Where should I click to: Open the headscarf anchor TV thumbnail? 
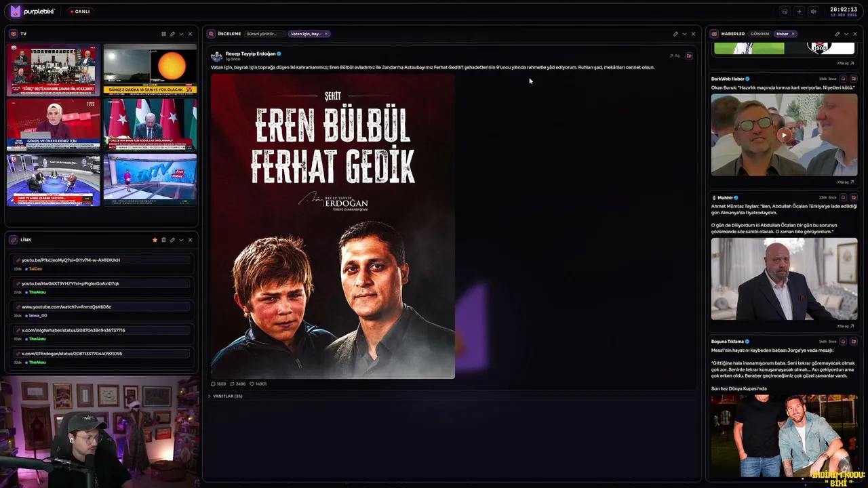(54, 125)
